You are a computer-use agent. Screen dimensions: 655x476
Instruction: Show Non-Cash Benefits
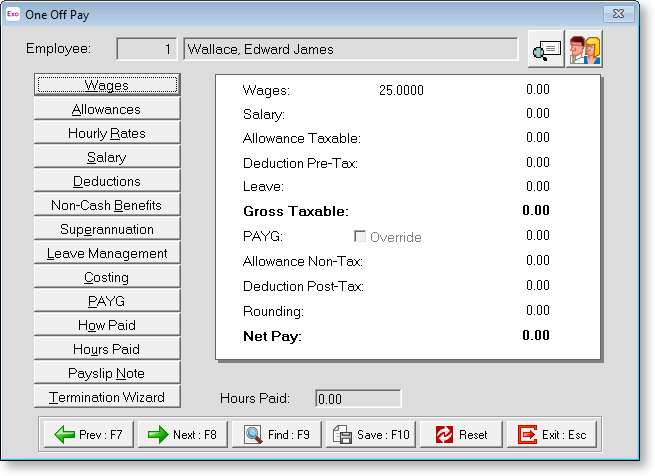pyautogui.click(x=106, y=205)
